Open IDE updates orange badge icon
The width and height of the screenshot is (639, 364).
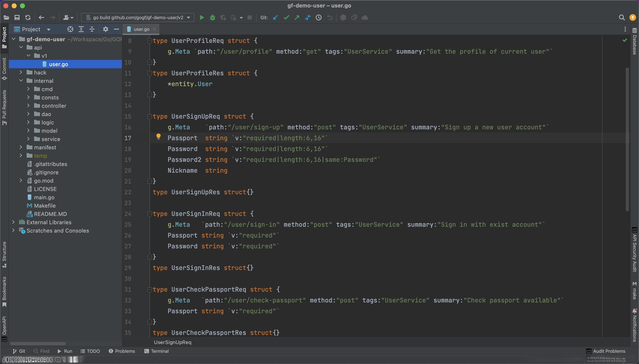coord(633,17)
